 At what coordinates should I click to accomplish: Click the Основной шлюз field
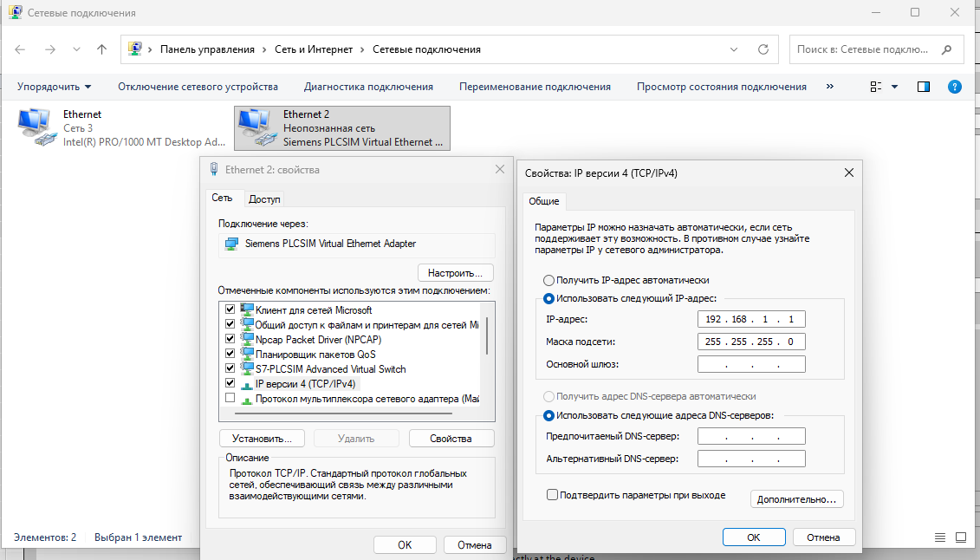coord(751,364)
